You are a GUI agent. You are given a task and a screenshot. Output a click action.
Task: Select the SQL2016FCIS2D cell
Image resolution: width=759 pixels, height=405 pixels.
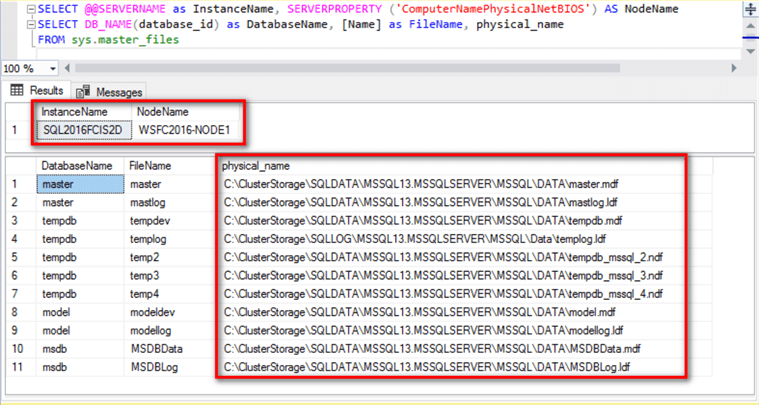[84, 130]
